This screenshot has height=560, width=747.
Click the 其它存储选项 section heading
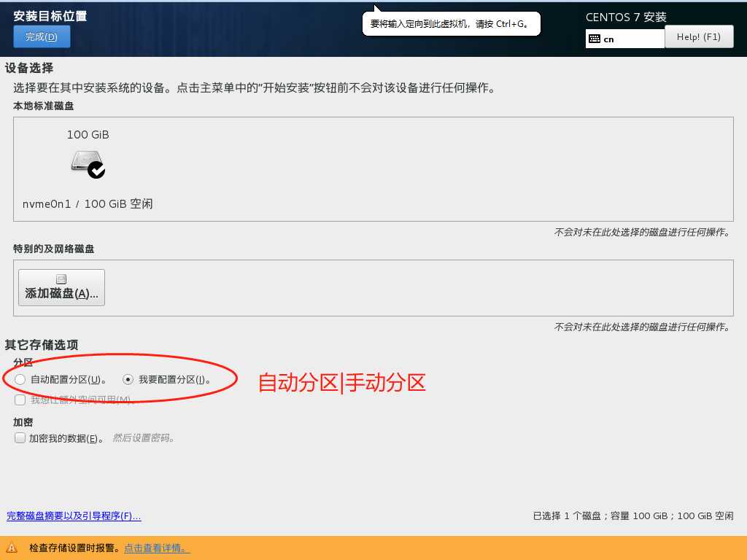42,345
